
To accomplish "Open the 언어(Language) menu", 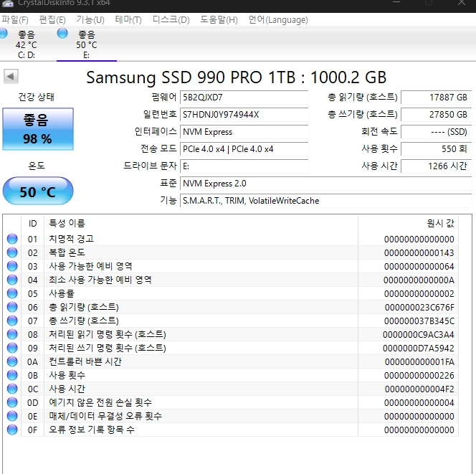I will pyautogui.click(x=278, y=20).
